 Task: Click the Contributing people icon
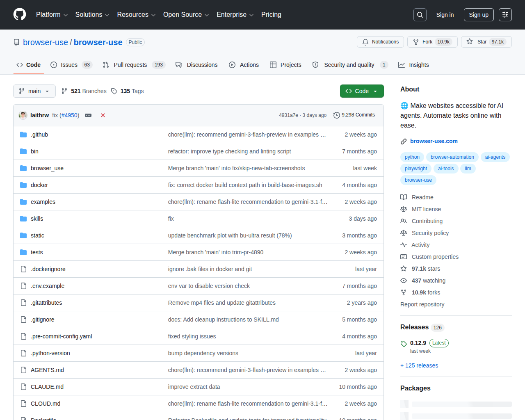point(404,221)
